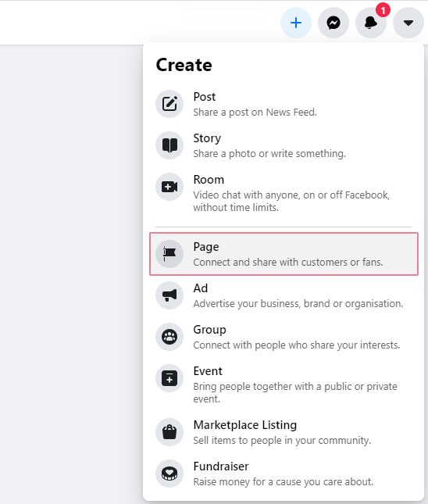Click text 'Video chat with anyone, on or off Facebook'
Screen dimensions: 428x504
click(x=291, y=195)
